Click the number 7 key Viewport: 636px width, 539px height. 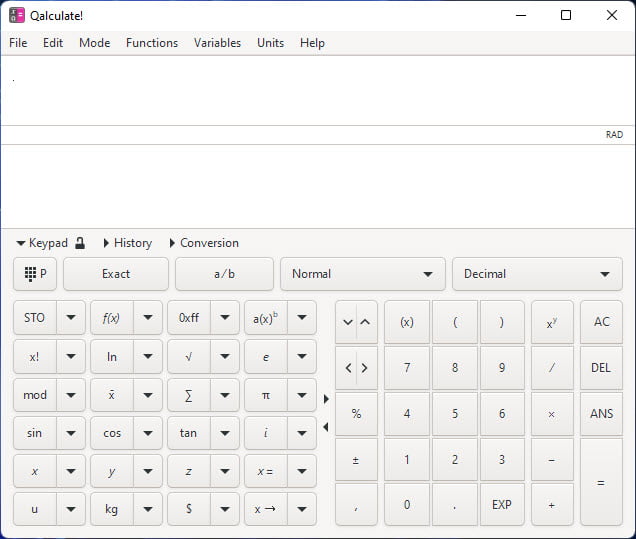pos(407,368)
